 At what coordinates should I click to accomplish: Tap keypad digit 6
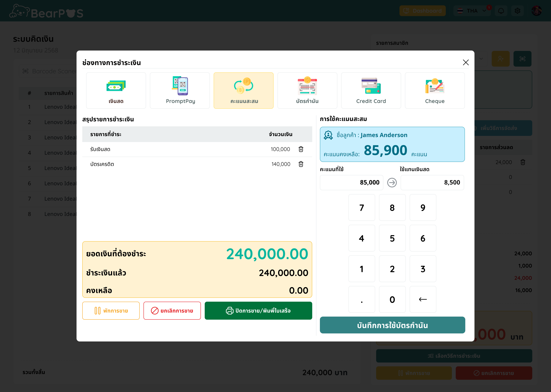423,238
